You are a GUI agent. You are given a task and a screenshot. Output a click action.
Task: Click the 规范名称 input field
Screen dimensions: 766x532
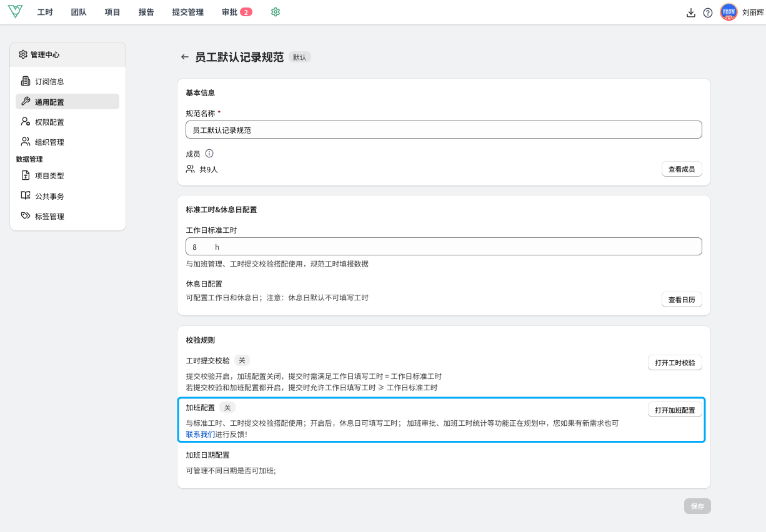(444, 130)
